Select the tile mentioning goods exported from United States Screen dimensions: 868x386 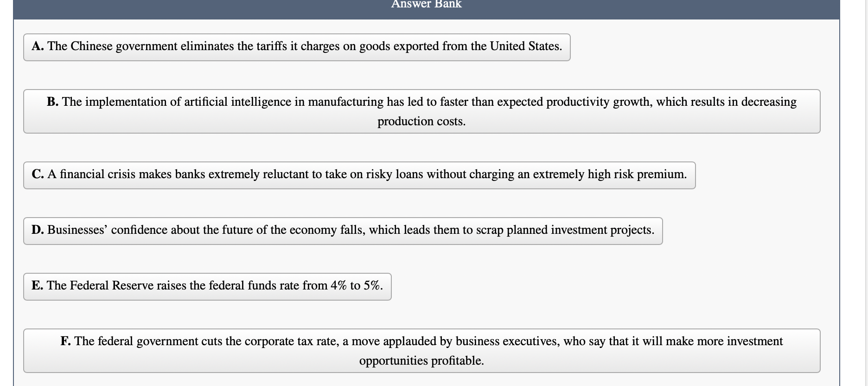tap(297, 46)
